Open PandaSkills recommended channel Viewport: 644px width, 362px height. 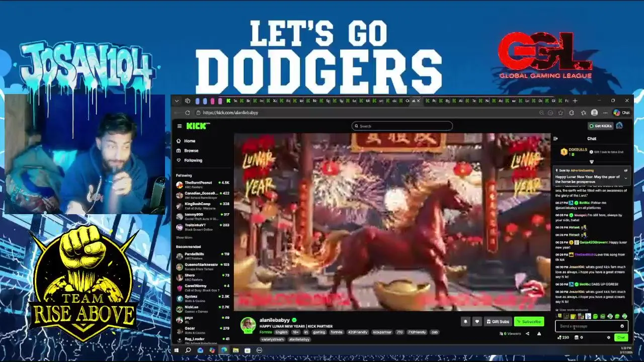point(203,256)
